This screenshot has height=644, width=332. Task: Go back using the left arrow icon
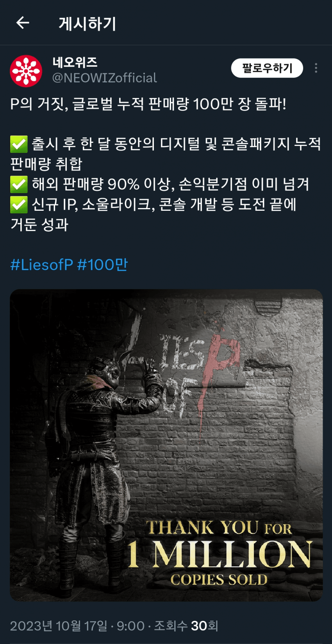pos(23,23)
